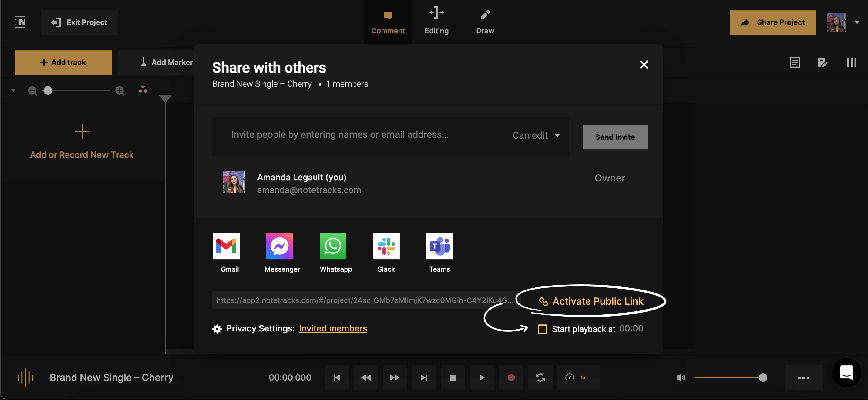Image resolution: width=868 pixels, height=400 pixels.
Task: Adjust the volume slider
Action: click(731, 378)
